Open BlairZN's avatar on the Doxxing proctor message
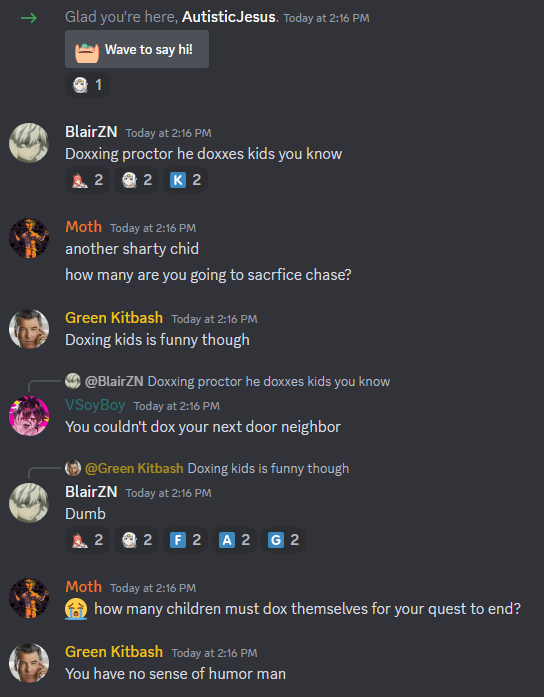The height and width of the screenshot is (697, 544). click(x=29, y=143)
